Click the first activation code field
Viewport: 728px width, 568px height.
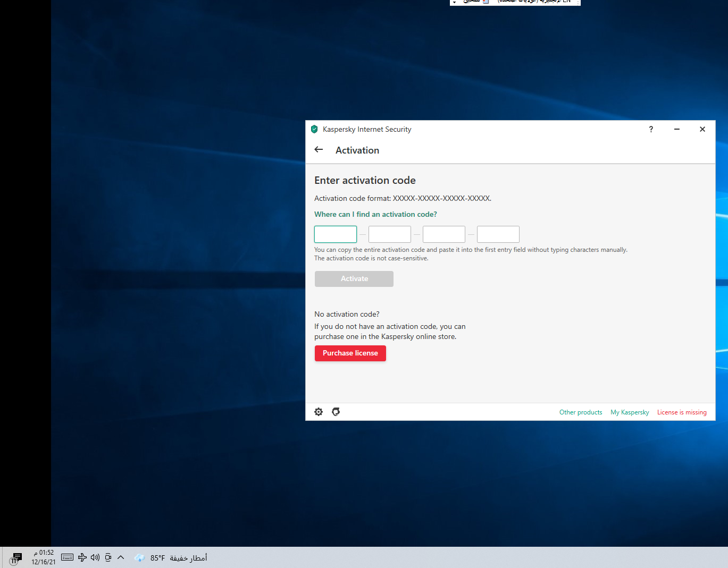point(336,234)
